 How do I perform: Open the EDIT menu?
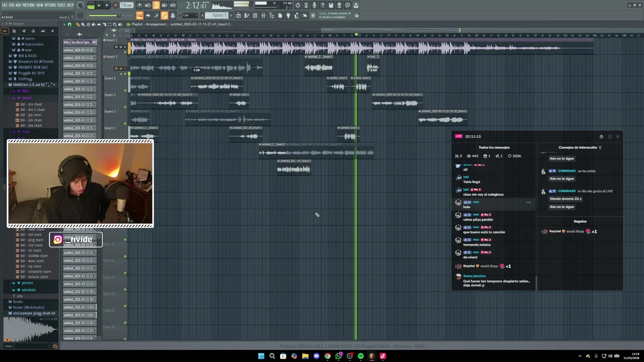[12, 5]
